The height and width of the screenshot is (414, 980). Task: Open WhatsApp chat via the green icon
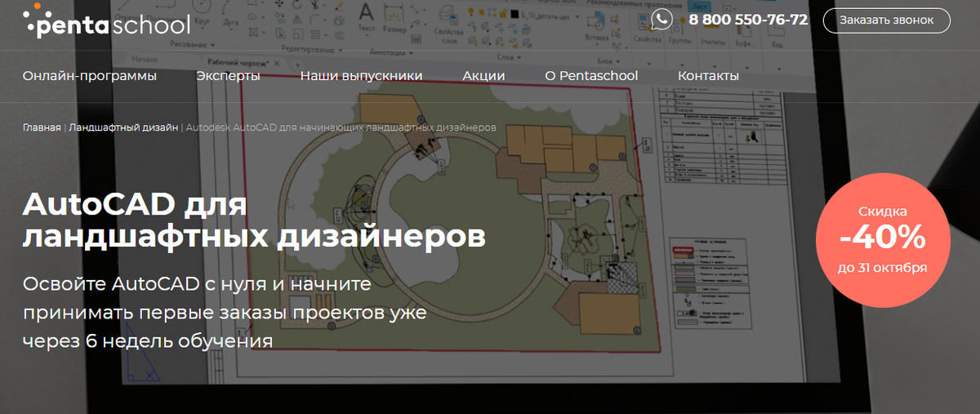(x=661, y=20)
